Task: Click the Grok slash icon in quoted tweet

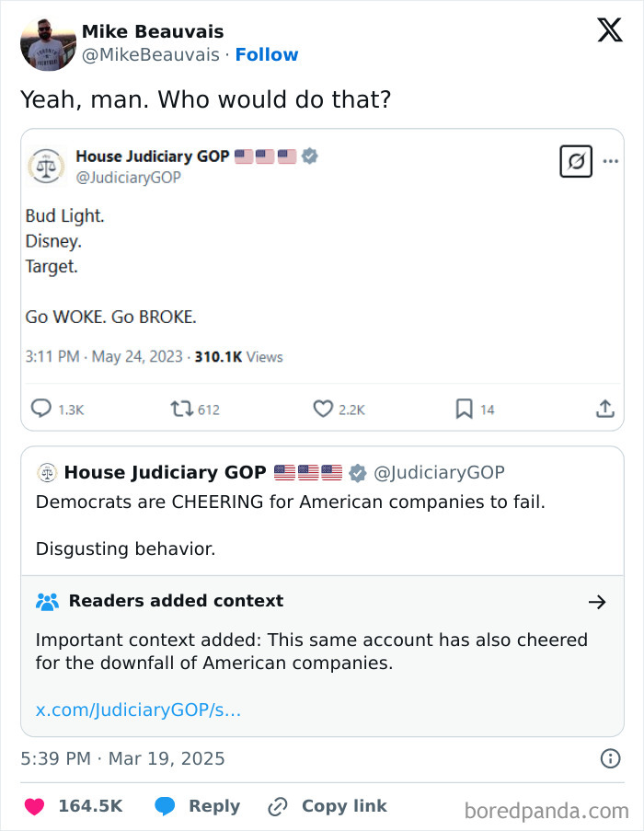Action: coord(576,162)
